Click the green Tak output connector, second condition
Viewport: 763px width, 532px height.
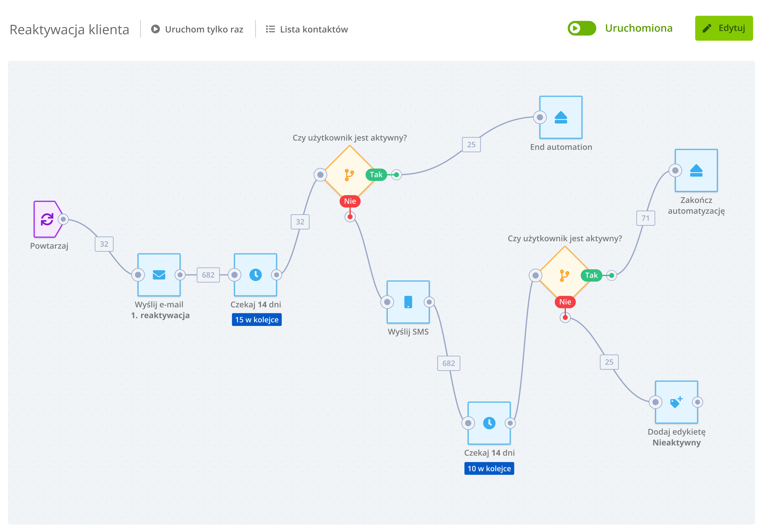point(611,275)
